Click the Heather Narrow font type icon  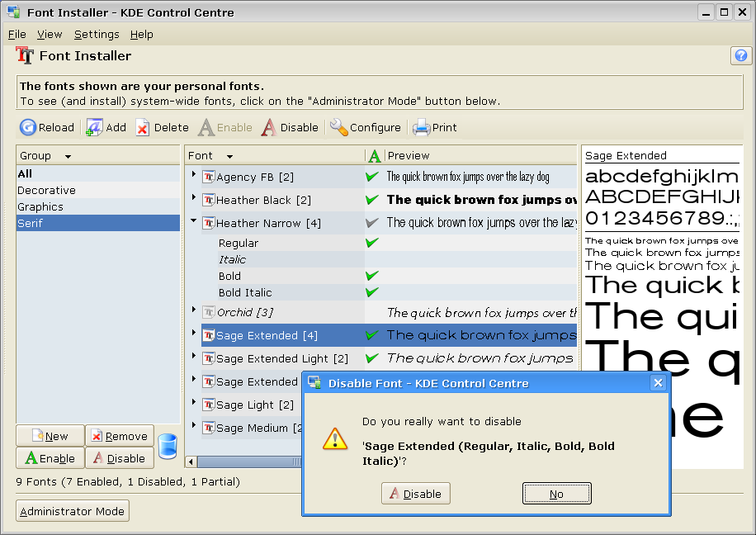(x=208, y=223)
